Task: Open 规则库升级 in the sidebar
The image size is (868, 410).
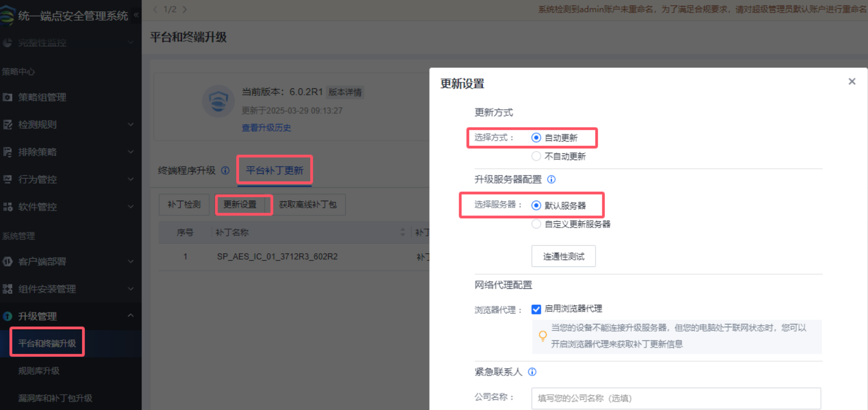Action: click(39, 371)
